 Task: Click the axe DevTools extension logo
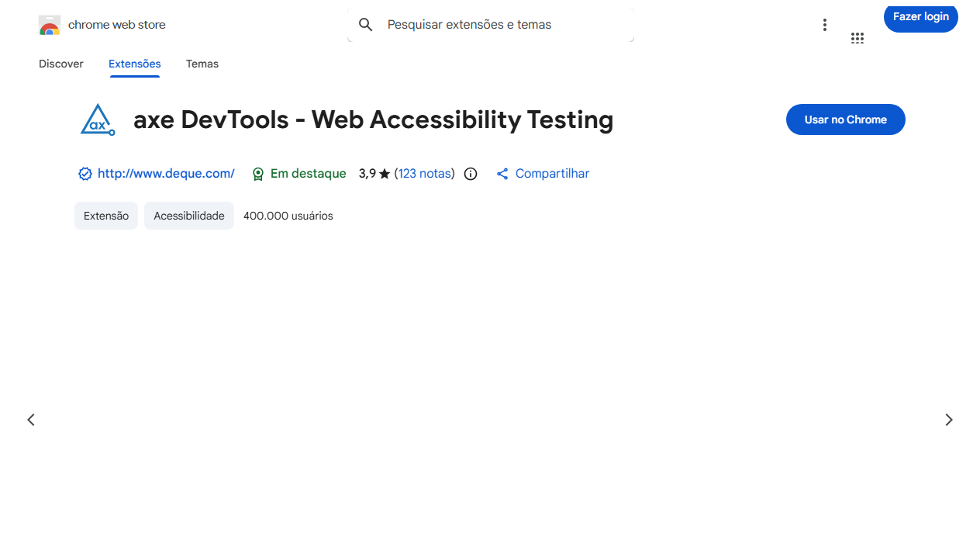click(98, 119)
